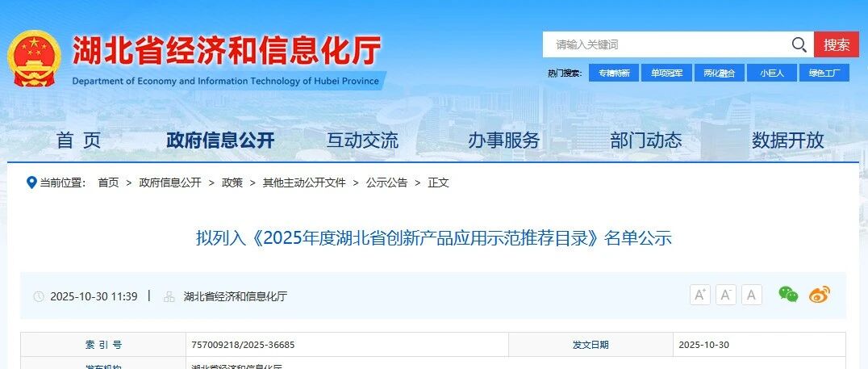Open the 数据开放 navigation menu

[x=787, y=140]
